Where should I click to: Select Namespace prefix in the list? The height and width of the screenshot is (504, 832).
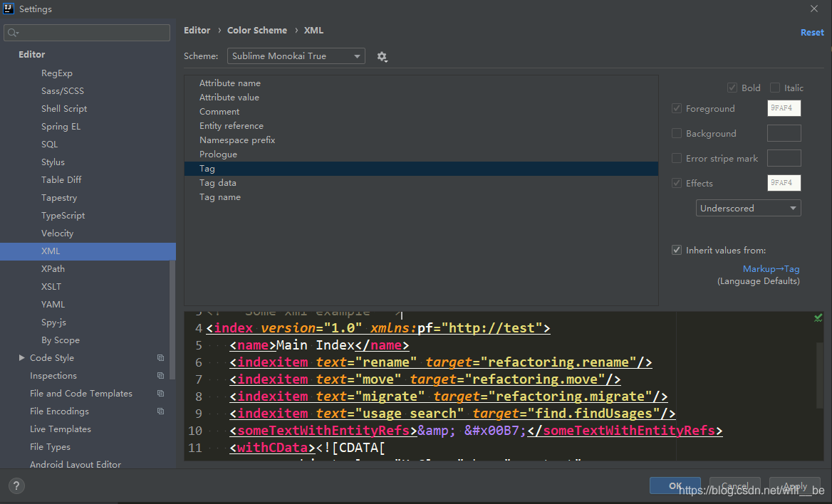pos(421,140)
